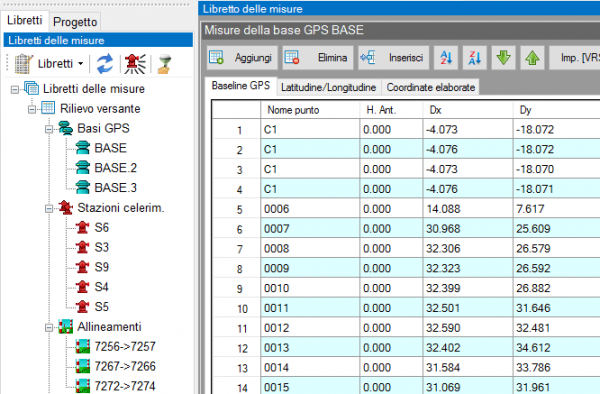Move row up with green arrow
This screenshot has width=600, height=394.
(532, 58)
